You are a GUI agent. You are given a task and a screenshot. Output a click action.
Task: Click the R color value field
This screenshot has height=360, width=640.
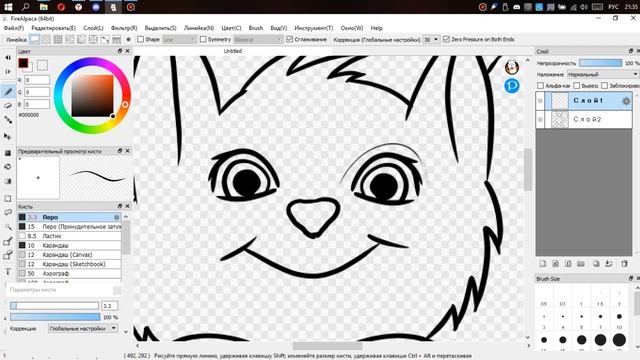[37, 80]
